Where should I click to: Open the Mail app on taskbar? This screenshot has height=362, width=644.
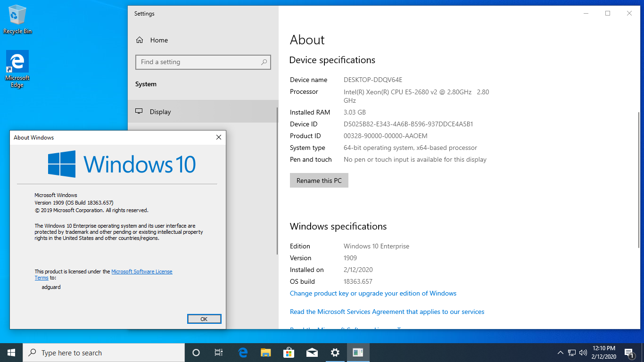(312, 353)
